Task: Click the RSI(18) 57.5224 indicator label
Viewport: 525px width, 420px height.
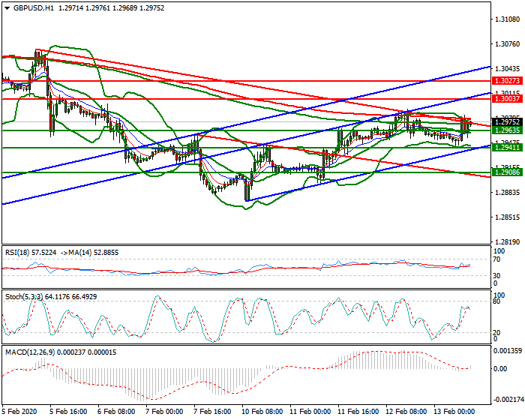Action: coord(31,253)
